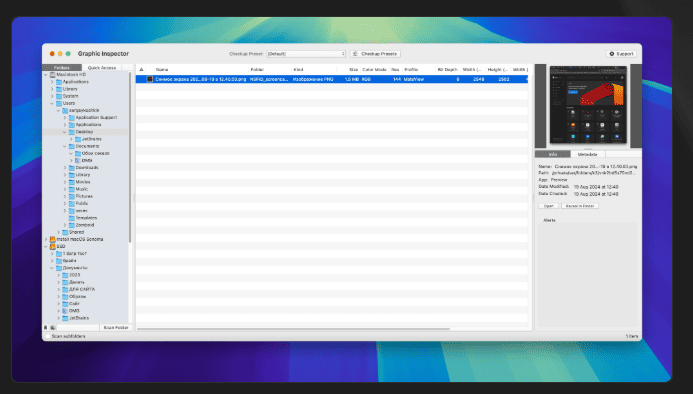Open the Metadata tab
Viewport: 693px width, 394px height.
pos(588,154)
